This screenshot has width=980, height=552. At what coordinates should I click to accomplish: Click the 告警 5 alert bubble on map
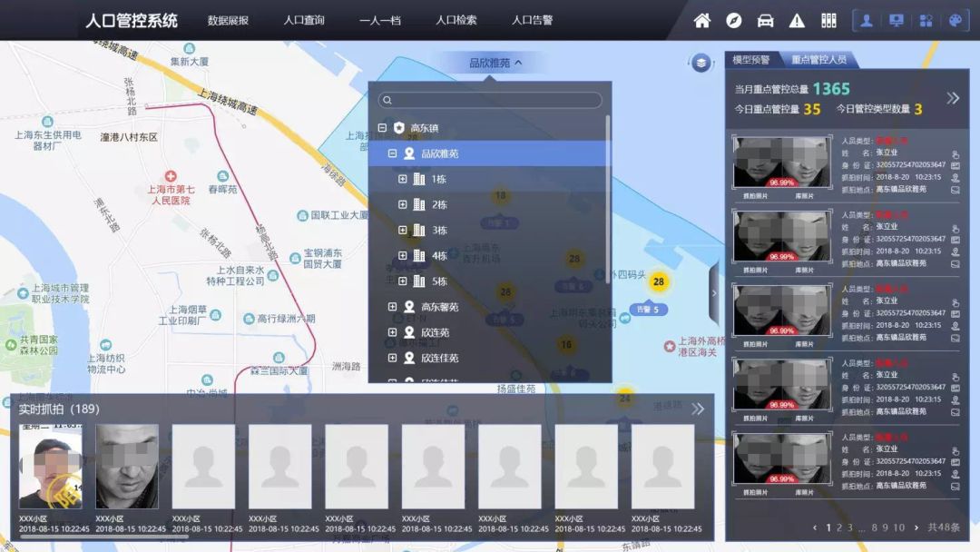[x=648, y=310]
